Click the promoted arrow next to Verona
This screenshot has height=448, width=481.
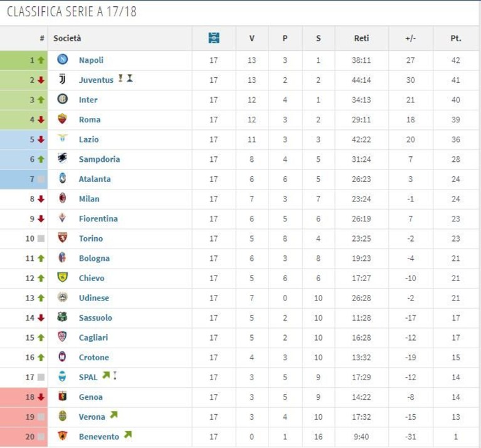(114, 415)
